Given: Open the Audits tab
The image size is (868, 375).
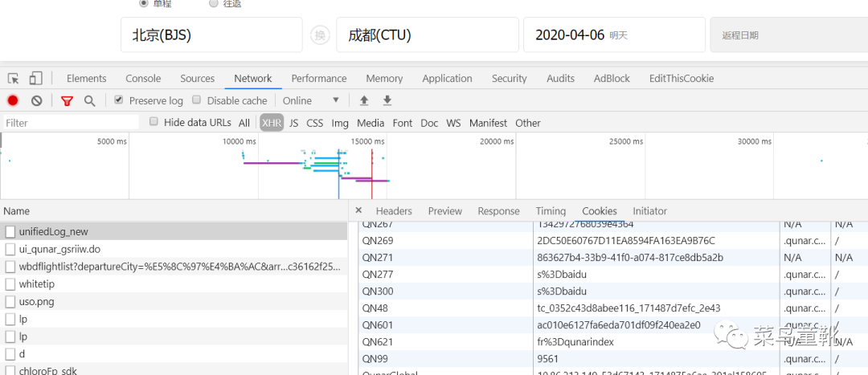Looking at the screenshot, I should coord(561,79).
